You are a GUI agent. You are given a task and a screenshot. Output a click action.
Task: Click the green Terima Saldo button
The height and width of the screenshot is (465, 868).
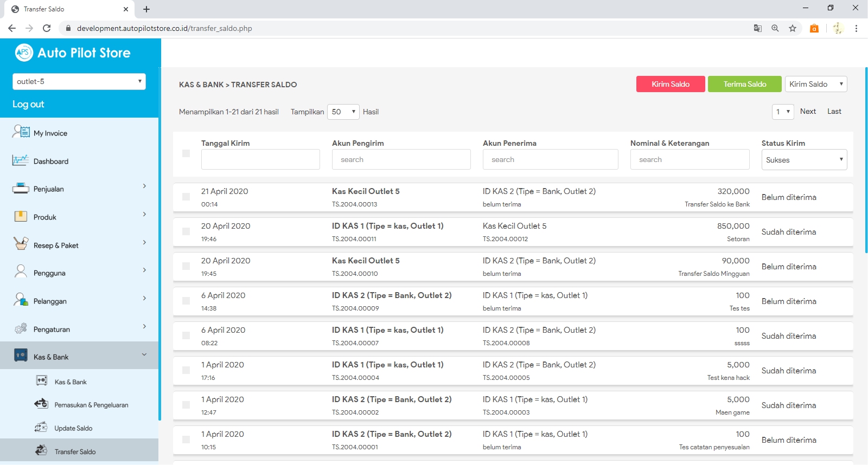point(744,84)
